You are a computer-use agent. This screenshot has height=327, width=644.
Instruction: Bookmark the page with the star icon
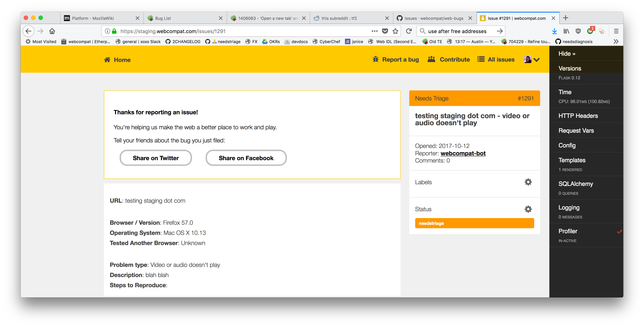(396, 31)
